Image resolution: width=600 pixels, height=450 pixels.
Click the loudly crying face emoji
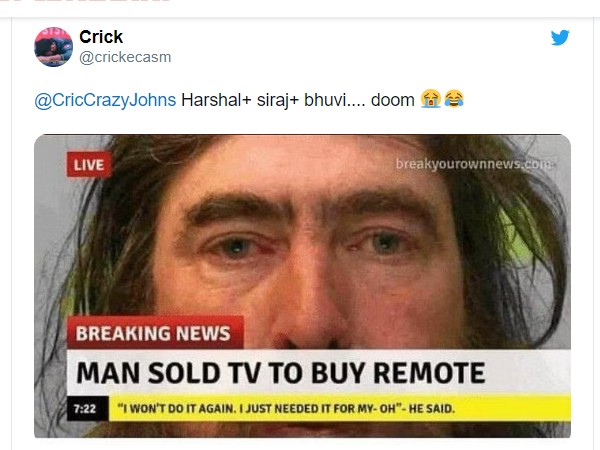click(x=431, y=99)
